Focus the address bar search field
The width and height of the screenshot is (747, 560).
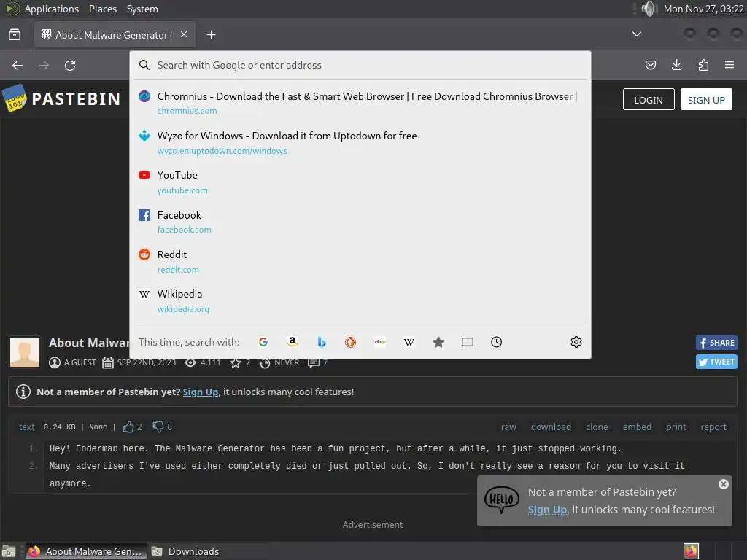tap(360, 65)
